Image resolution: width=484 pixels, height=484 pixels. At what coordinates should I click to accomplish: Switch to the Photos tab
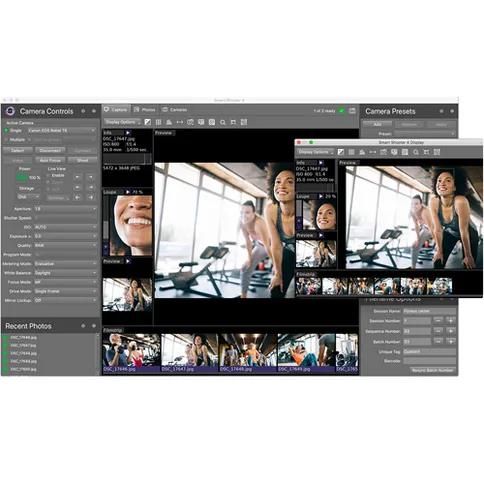tap(145, 110)
